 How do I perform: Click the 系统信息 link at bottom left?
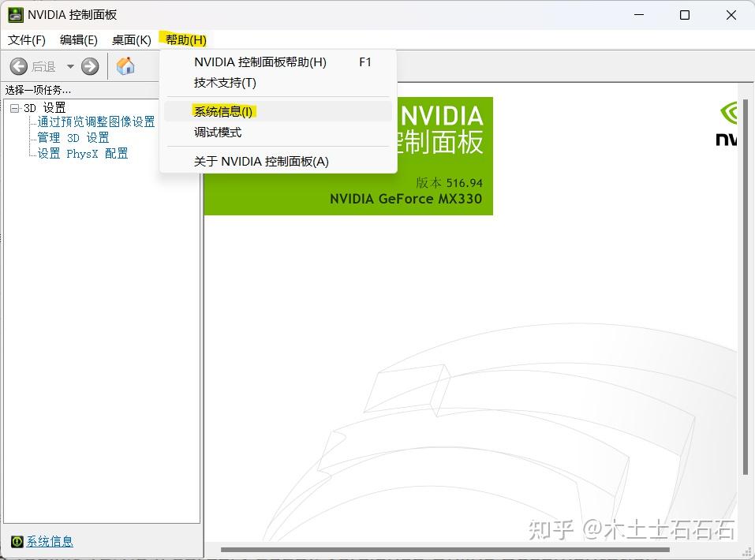(49, 542)
